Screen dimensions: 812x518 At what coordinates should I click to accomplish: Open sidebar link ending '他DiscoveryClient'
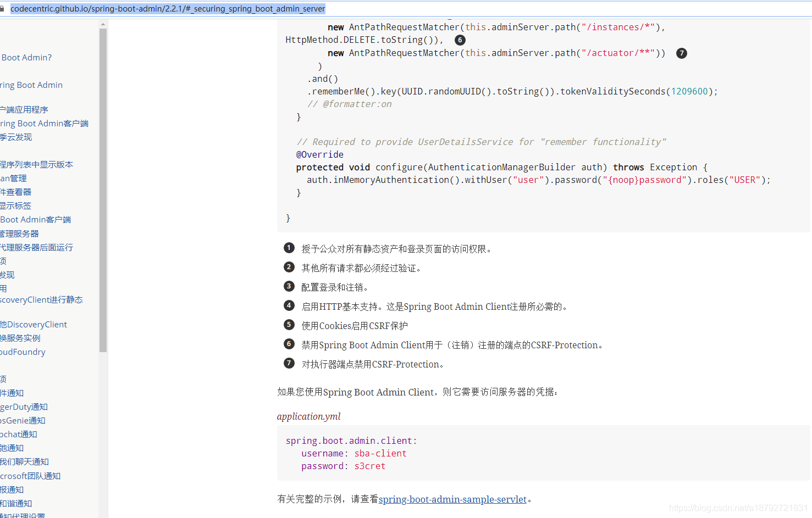pyautogui.click(x=34, y=325)
